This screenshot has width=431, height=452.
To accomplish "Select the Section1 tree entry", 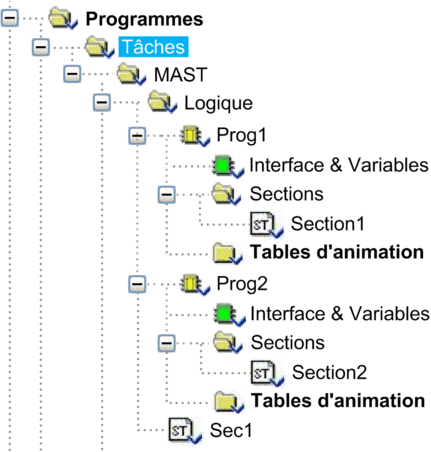I will click(328, 224).
